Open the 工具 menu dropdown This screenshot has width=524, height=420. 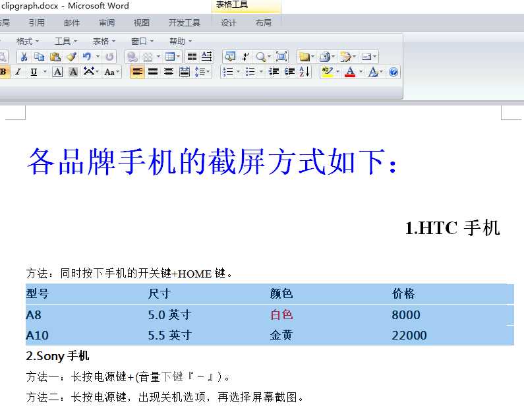pos(66,41)
